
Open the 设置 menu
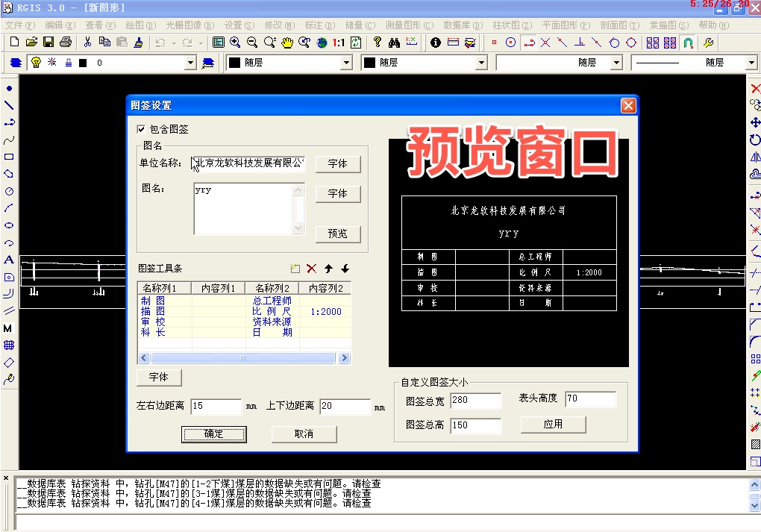(x=239, y=25)
